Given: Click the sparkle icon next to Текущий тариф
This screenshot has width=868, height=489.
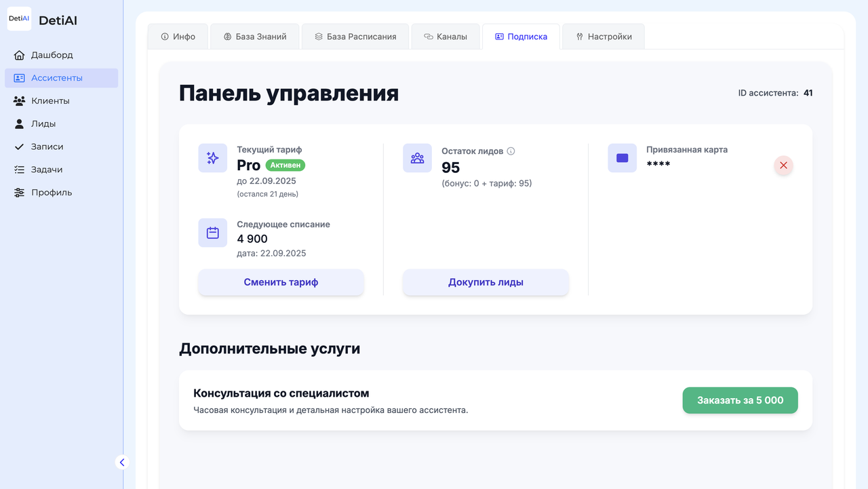Looking at the screenshot, I should pyautogui.click(x=212, y=157).
